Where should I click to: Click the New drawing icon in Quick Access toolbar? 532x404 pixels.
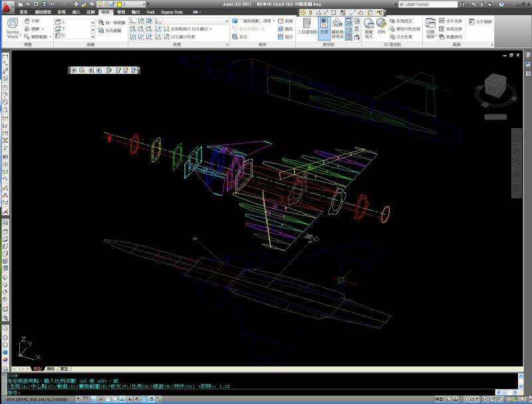21,5
